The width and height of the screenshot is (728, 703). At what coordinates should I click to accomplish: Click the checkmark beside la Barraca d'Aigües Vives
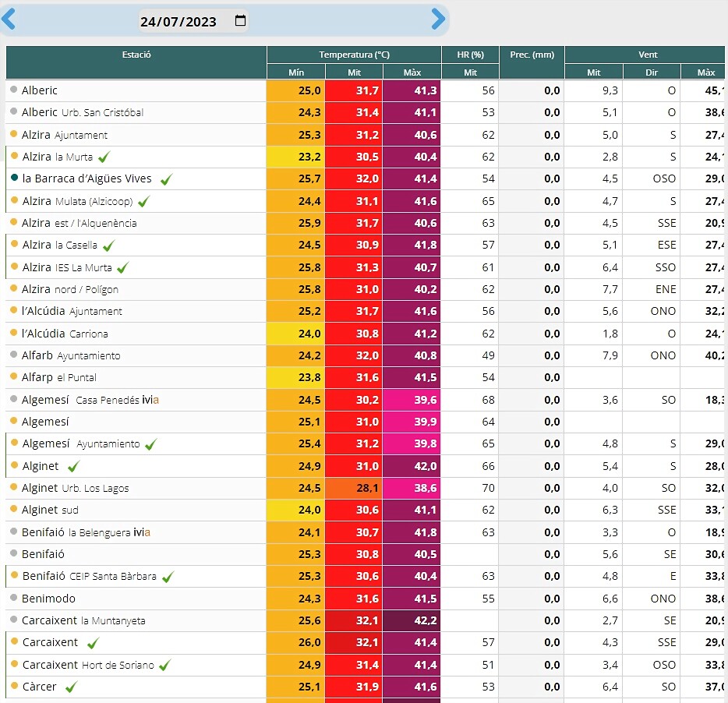pos(166,179)
